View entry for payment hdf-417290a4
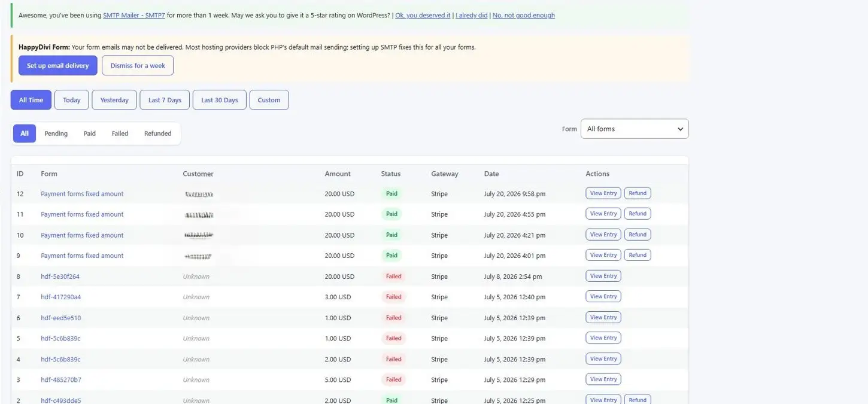868x404 pixels. [x=603, y=296]
